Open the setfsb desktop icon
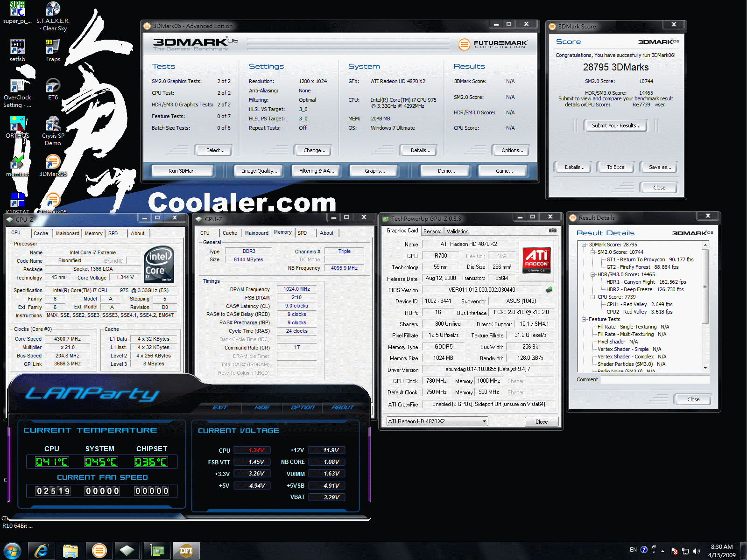The height and width of the screenshot is (560, 747). pos(17,51)
